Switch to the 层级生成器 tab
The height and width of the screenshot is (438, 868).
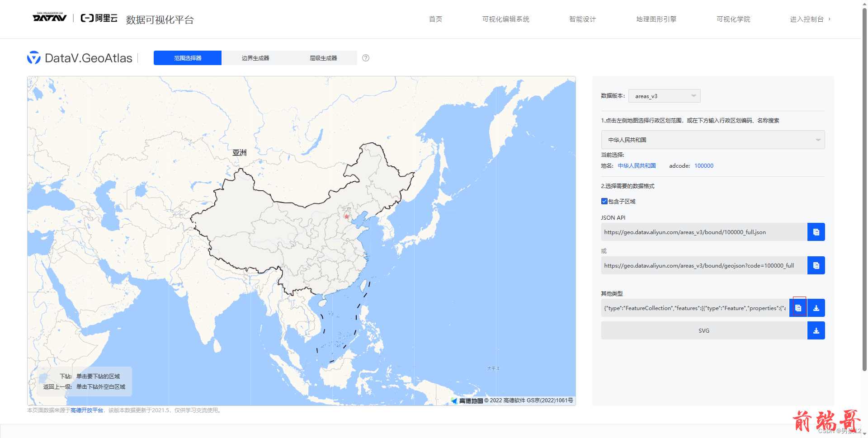coord(323,58)
